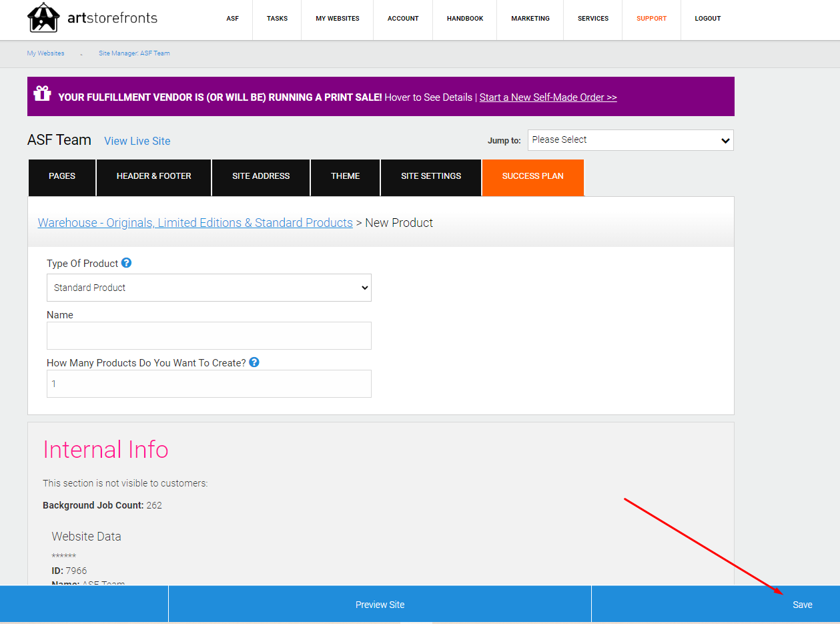Open the Marketing menu in the top navigation

tap(530, 19)
